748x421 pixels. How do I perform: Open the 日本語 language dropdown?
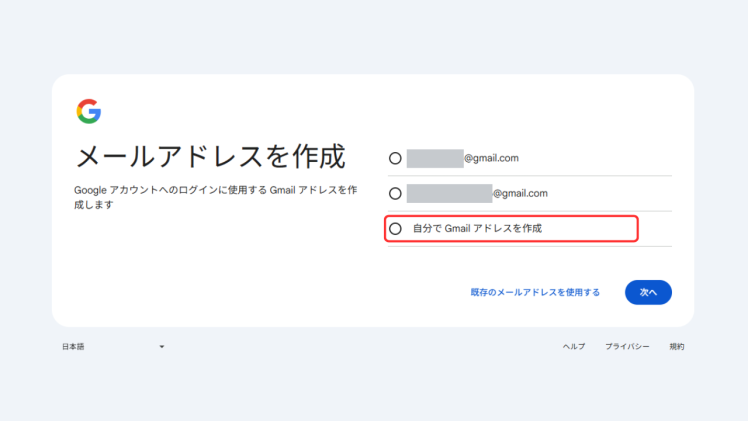[113, 347]
